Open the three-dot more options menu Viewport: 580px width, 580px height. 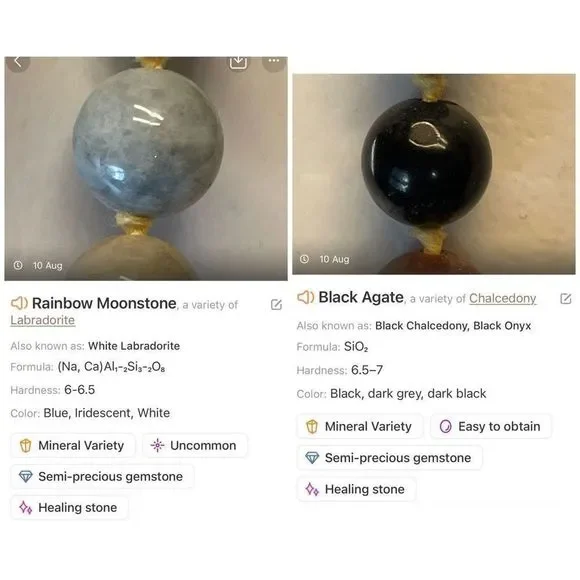point(274,61)
